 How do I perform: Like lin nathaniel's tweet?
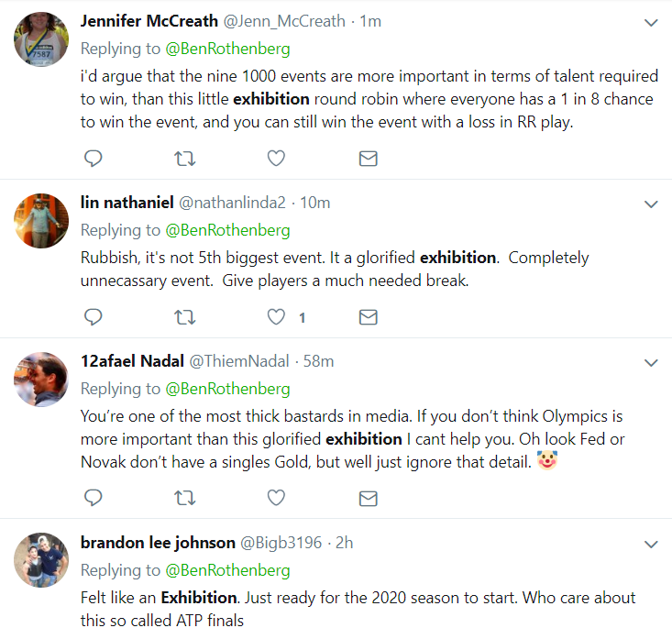[276, 317]
